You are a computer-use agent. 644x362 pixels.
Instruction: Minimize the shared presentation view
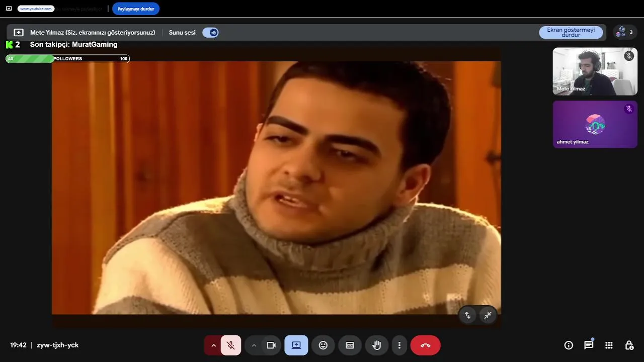click(x=488, y=315)
